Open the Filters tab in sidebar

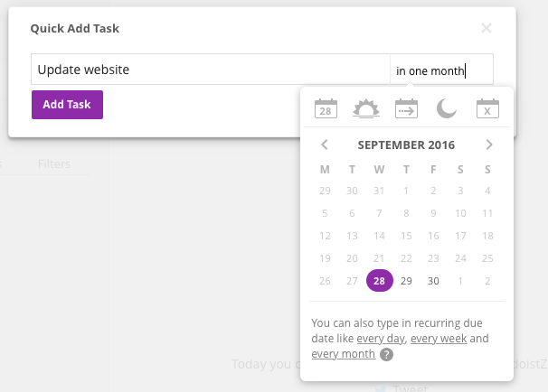[54, 163]
